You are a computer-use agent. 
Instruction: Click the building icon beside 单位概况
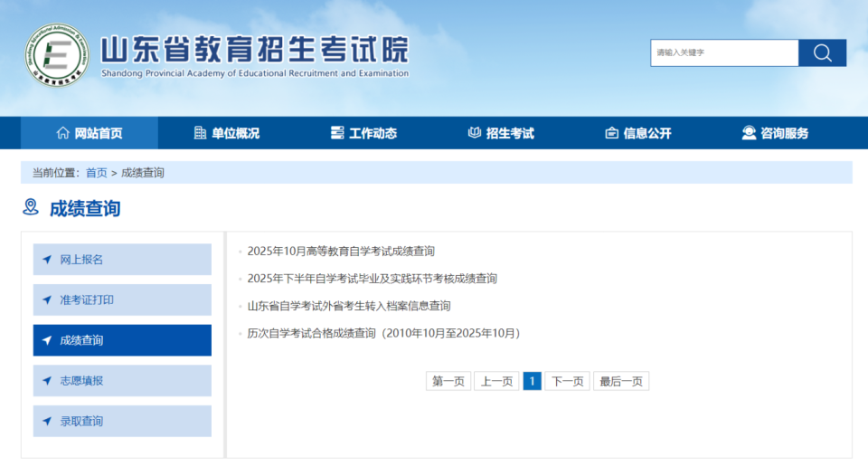tap(200, 132)
